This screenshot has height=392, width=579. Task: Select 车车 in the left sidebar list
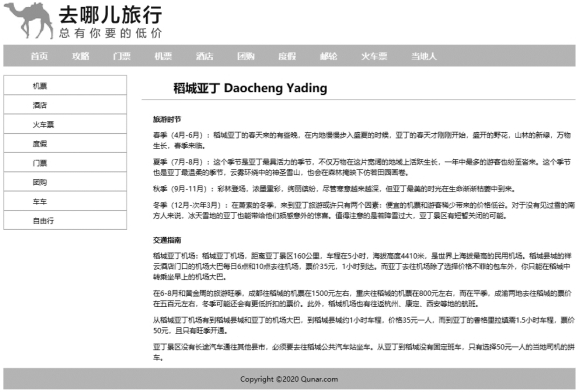point(65,201)
